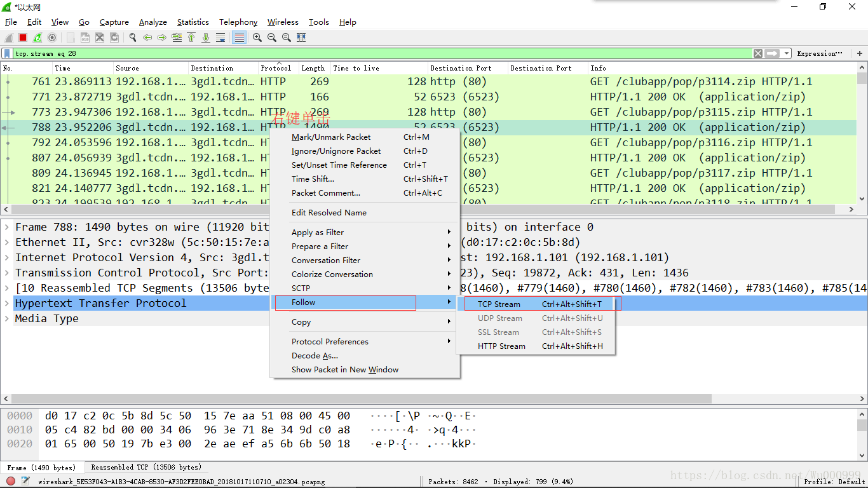Choose Decode As... entry

(365, 355)
